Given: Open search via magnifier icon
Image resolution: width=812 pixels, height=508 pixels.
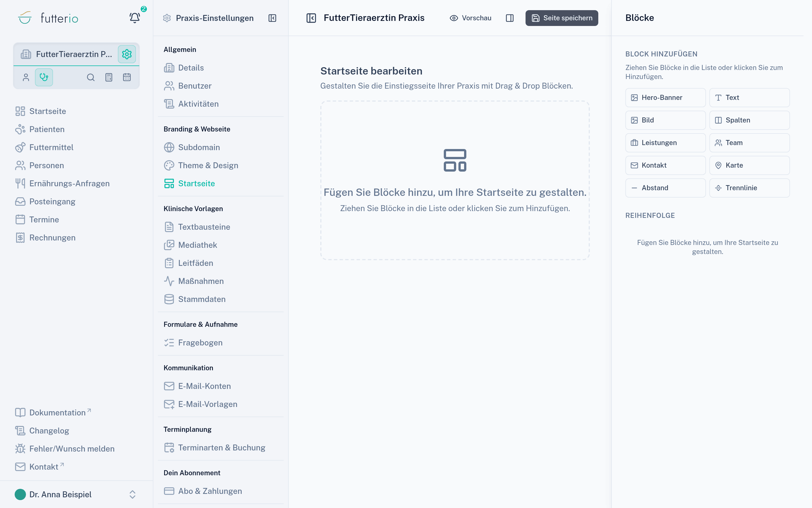Looking at the screenshot, I should pyautogui.click(x=91, y=77).
